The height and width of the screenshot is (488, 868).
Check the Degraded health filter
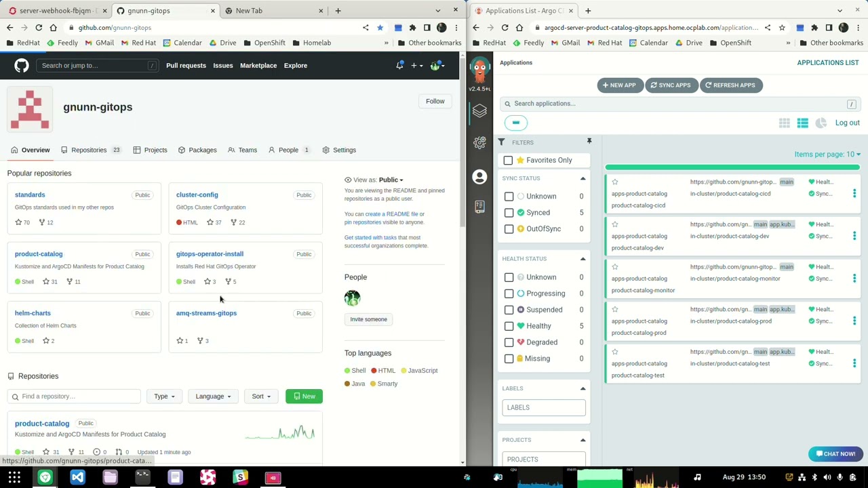coord(509,342)
